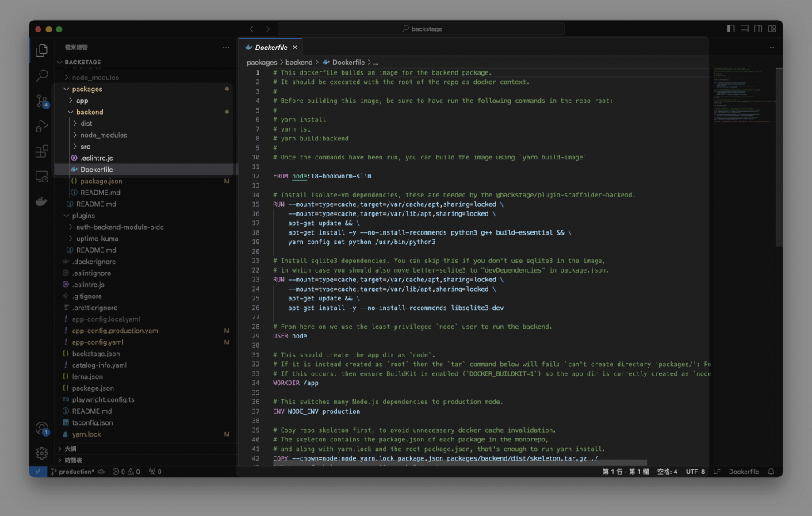Viewport: 812px width, 516px height.
Task: Click the packages breadcrumb segment
Action: pyautogui.click(x=262, y=62)
